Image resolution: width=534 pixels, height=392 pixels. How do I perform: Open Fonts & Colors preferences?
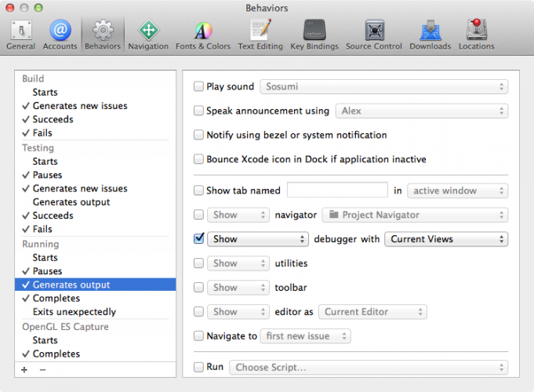203,34
